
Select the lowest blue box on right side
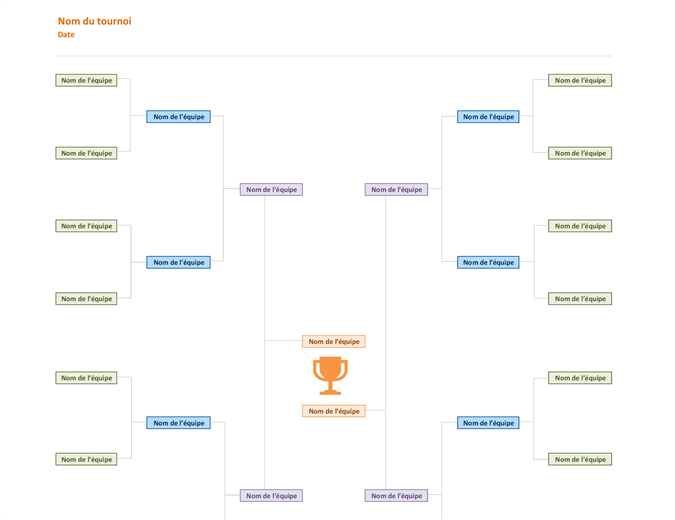pos(488,423)
